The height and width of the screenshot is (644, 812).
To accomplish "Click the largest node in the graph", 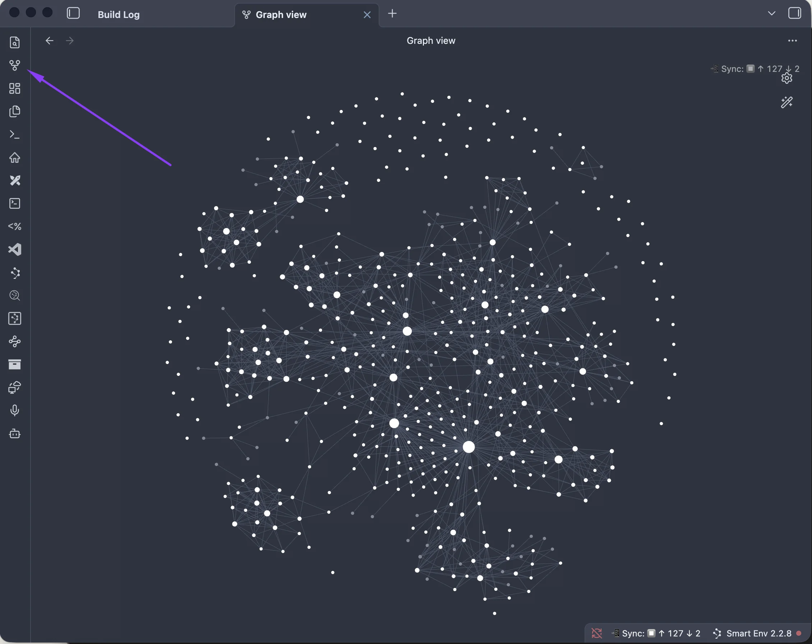I will tap(469, 447).
